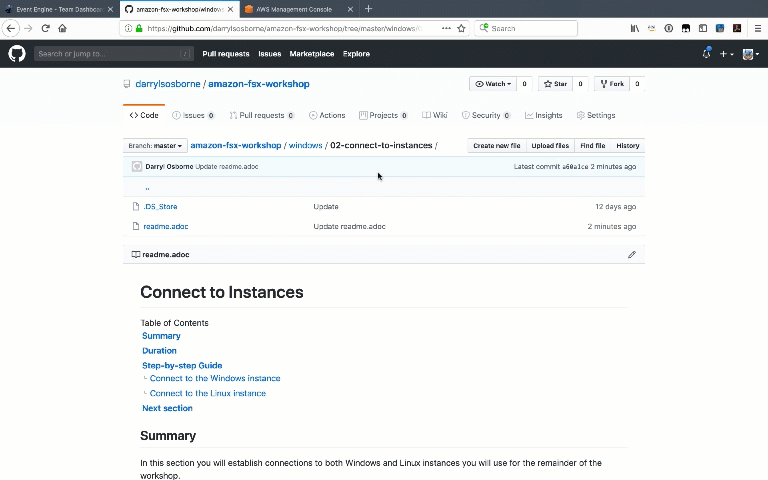
Task: Open Issues in top navigation
Action: point(270,54)
